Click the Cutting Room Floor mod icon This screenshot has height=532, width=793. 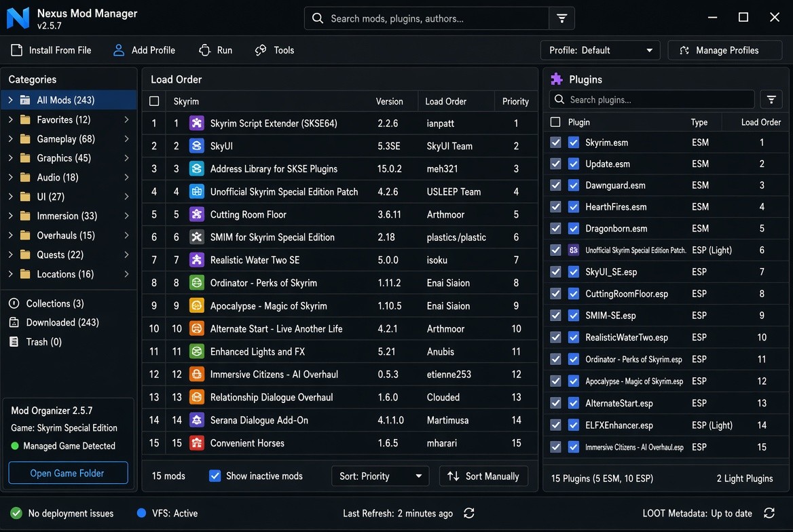[197, 214]
